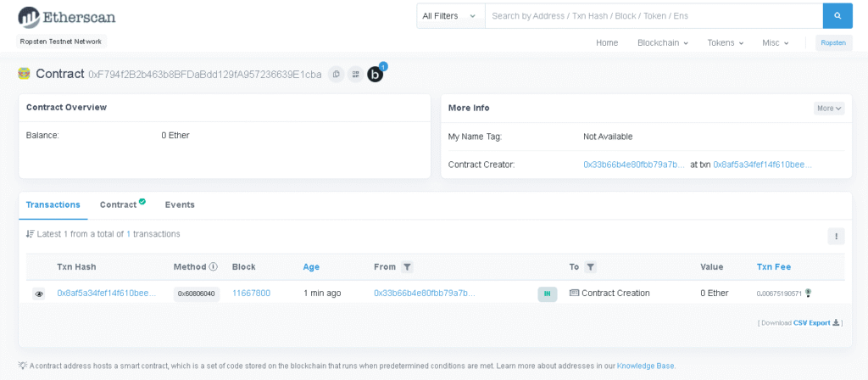Open block 11667800 link
868x380 pixels.
[251, 293]
